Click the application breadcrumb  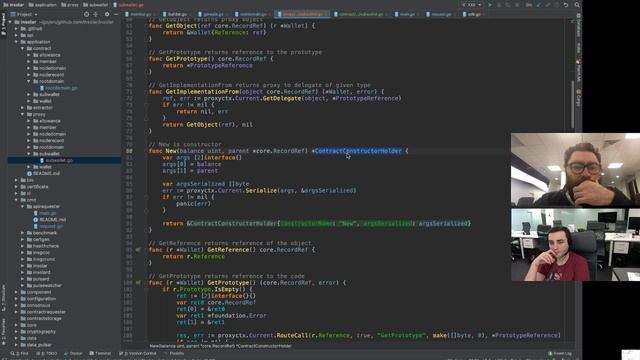click(43, 5)
